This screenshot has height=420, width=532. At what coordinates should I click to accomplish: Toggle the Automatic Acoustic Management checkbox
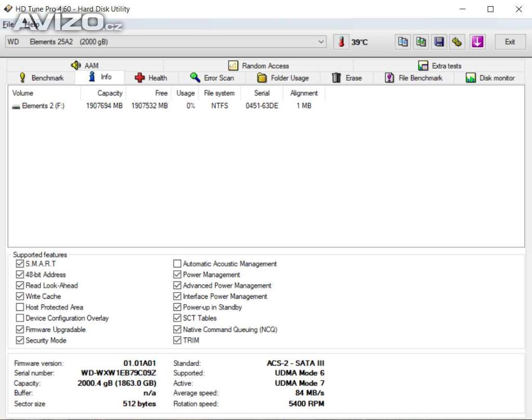point(177,264)
